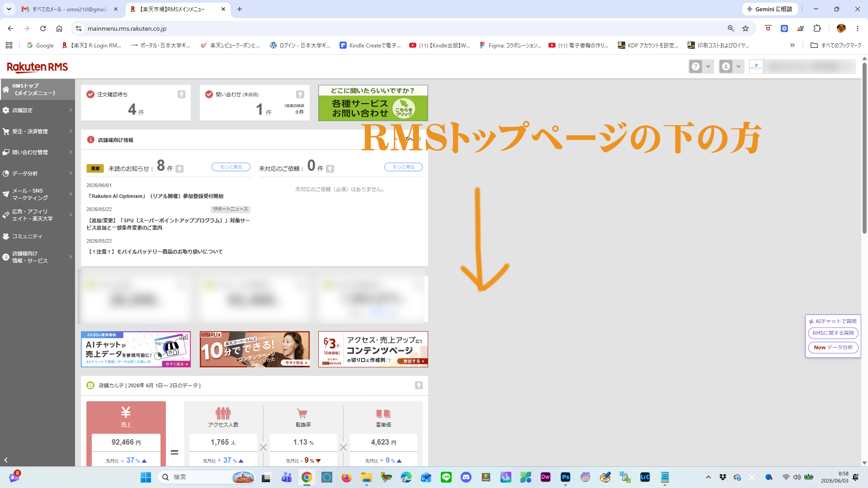Open the 問い合わせ管理 sidebar menu
This screenshot has height=488, width=868.
click(38, 152)
